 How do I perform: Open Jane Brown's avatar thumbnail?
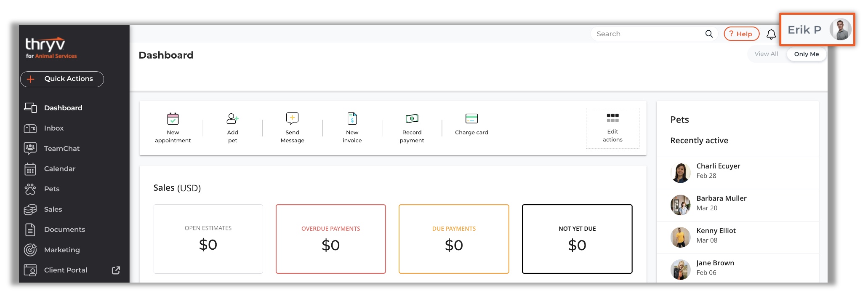coord(681,270)
